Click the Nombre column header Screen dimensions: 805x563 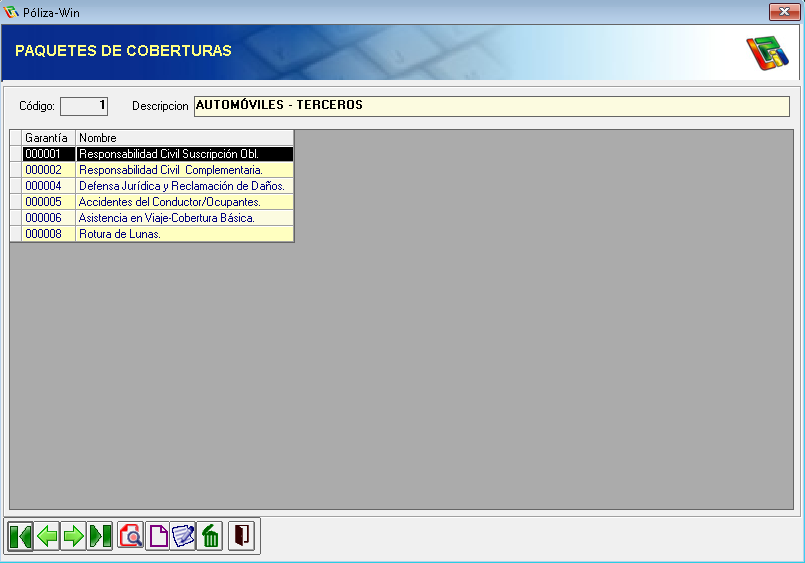click(185, 138)
